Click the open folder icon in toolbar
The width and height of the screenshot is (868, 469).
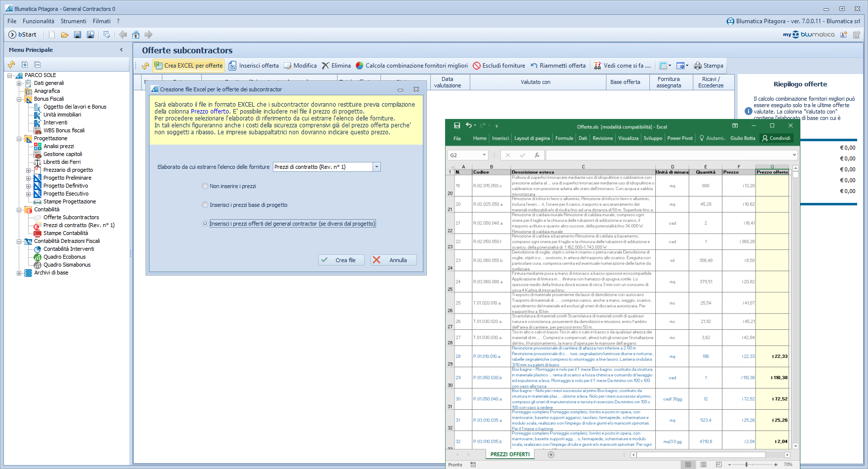point(65,35)
